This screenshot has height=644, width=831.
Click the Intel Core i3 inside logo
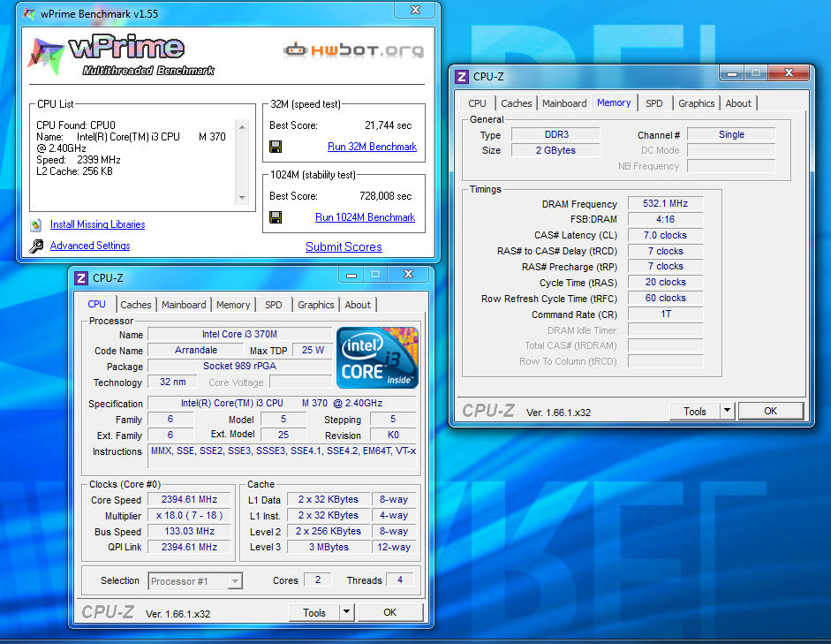[x=377, y=358]
